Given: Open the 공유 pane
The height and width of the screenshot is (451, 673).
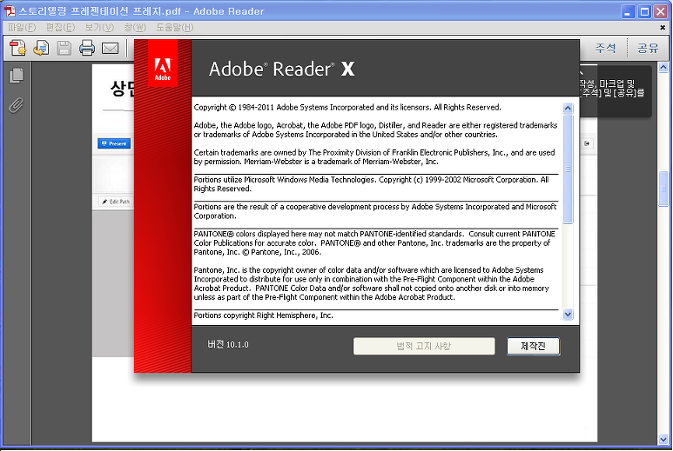Looking at the screenshot, I should (648, 48).
